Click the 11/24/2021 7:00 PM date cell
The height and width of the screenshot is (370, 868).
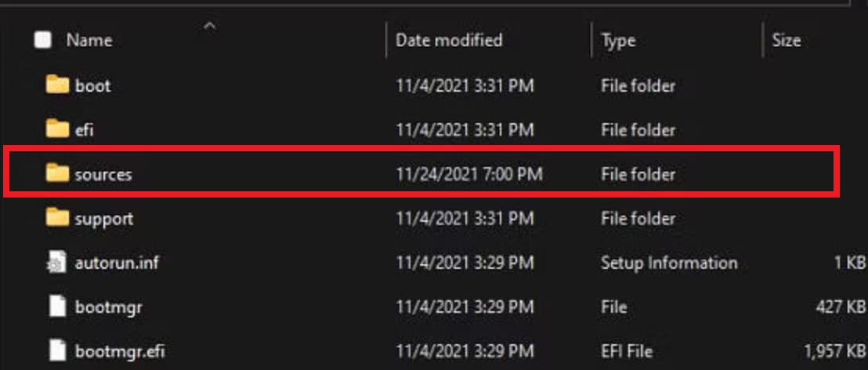point(469,174)
